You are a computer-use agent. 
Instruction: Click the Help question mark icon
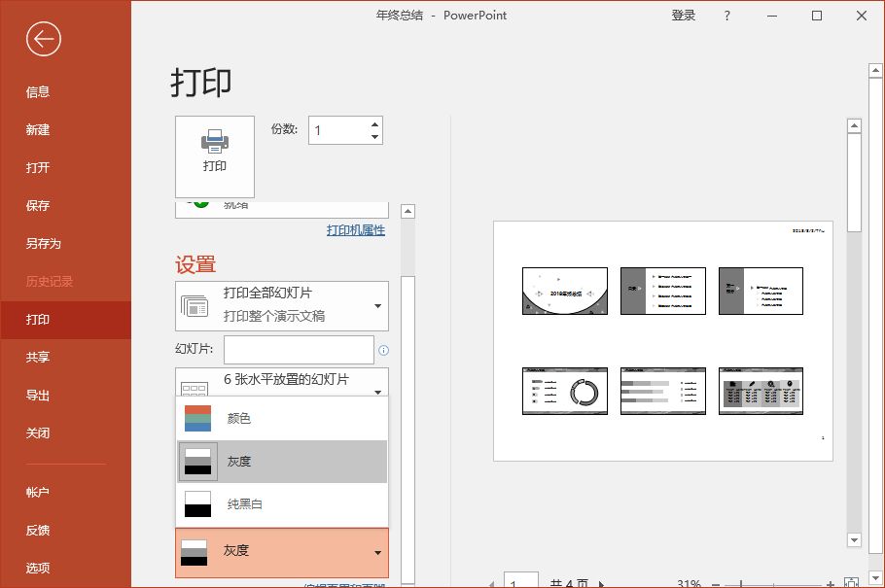726,16
